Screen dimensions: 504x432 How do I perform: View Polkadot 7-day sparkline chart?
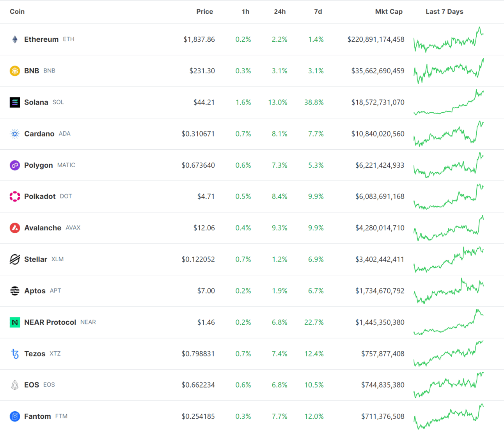(x=449, y=197)
